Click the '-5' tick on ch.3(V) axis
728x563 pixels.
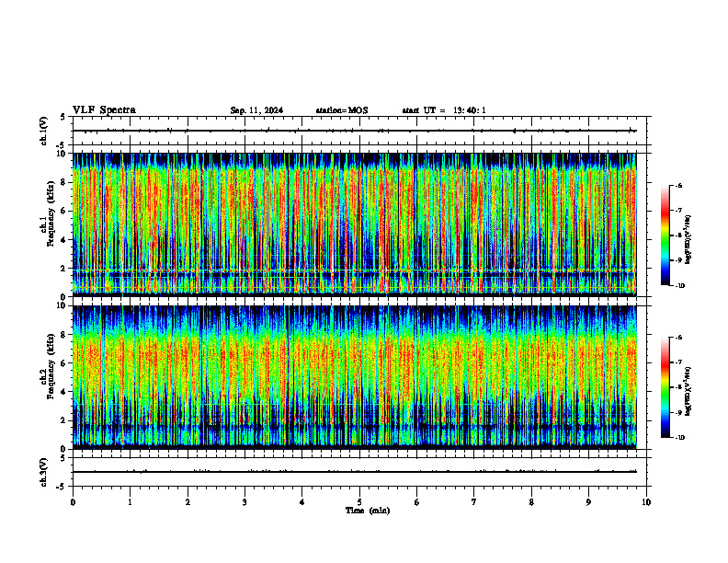[x=61, y=487]
